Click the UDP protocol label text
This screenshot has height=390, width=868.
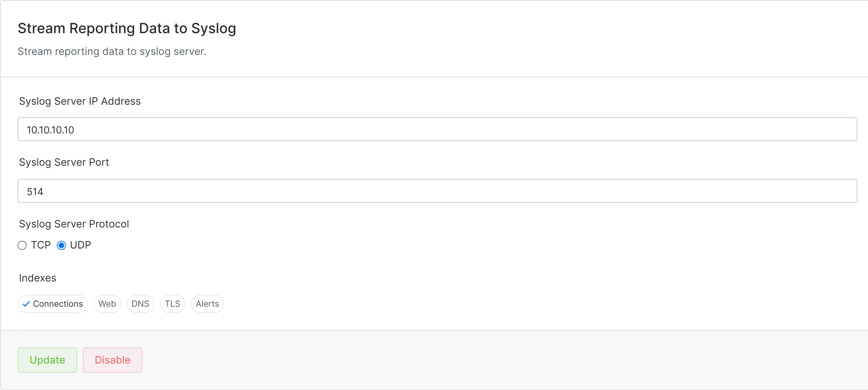pyautogui.click(x=81, y=245)
